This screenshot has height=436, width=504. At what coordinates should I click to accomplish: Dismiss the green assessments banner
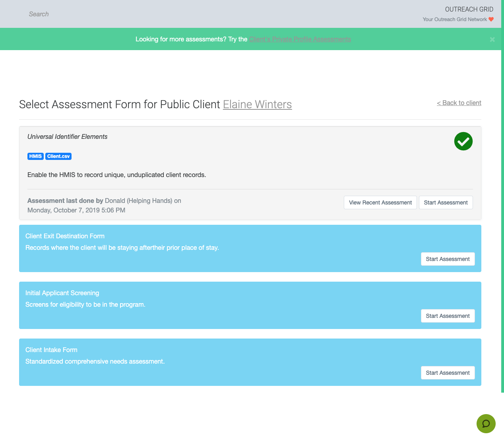[492, 39]
